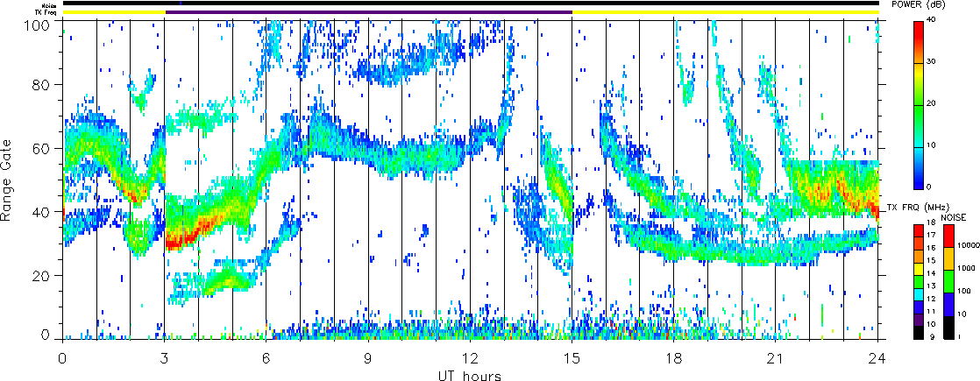Click the 13 label in TX FRQ legend
The image size is (980, 381).
pyautogui.click(x=931, y=286)
